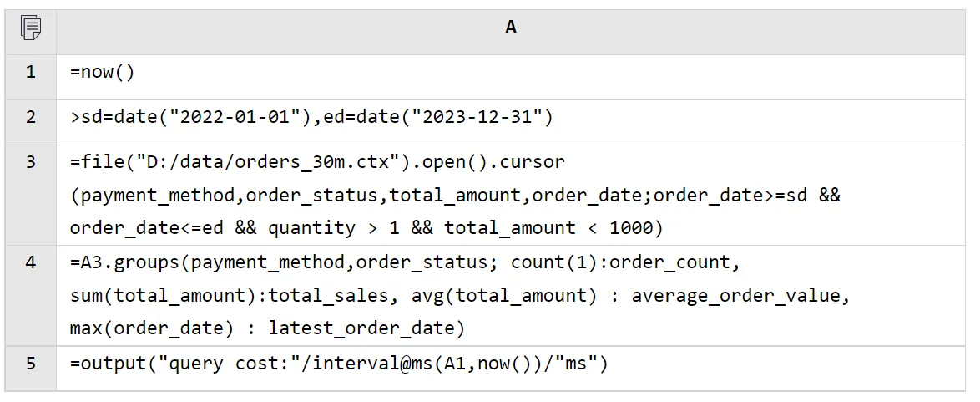Click the row 5 header
The width and height of the screenshot is (980, 402).
coord(31,364)
